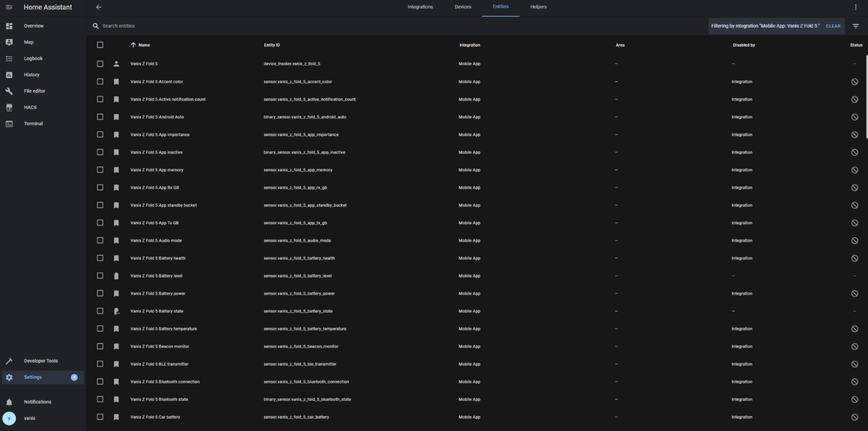Sort entities by Name column

[144, 45]
